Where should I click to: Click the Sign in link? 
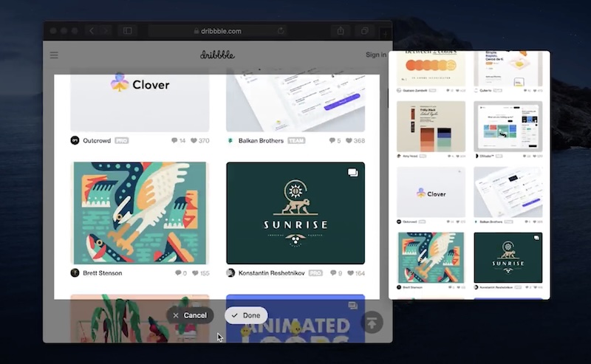tap(376, 55)
